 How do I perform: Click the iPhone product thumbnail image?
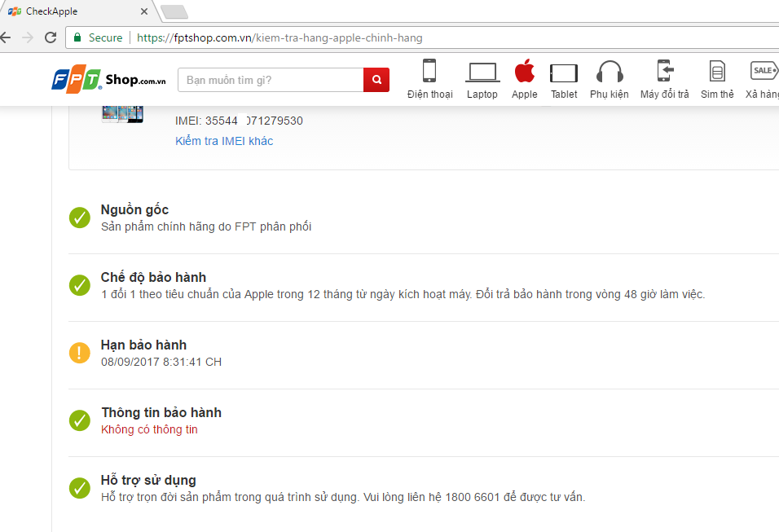[x=122, y=114]
